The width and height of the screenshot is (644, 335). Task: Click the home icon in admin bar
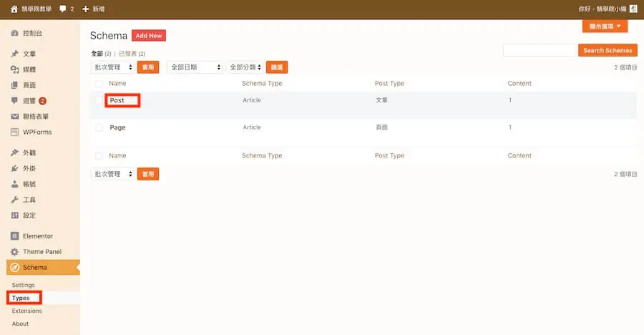pyautogui.click(x=14, y=9)
